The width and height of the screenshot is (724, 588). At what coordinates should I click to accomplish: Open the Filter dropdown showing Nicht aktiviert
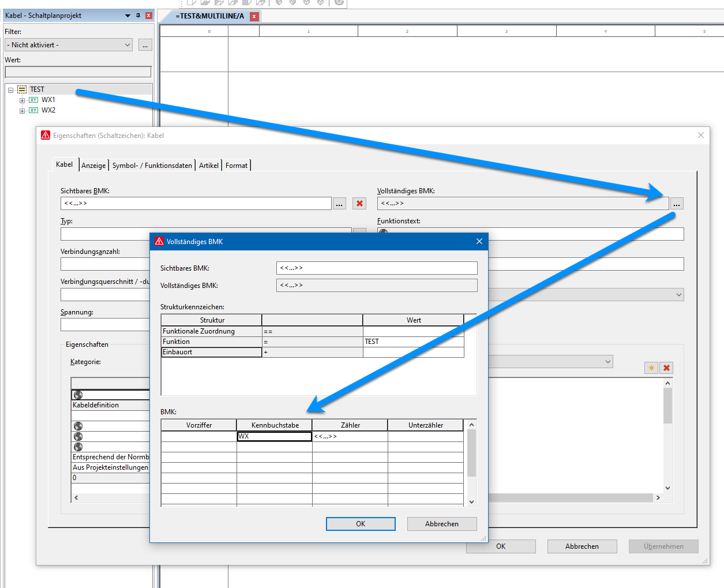click(x=69, y=45)
